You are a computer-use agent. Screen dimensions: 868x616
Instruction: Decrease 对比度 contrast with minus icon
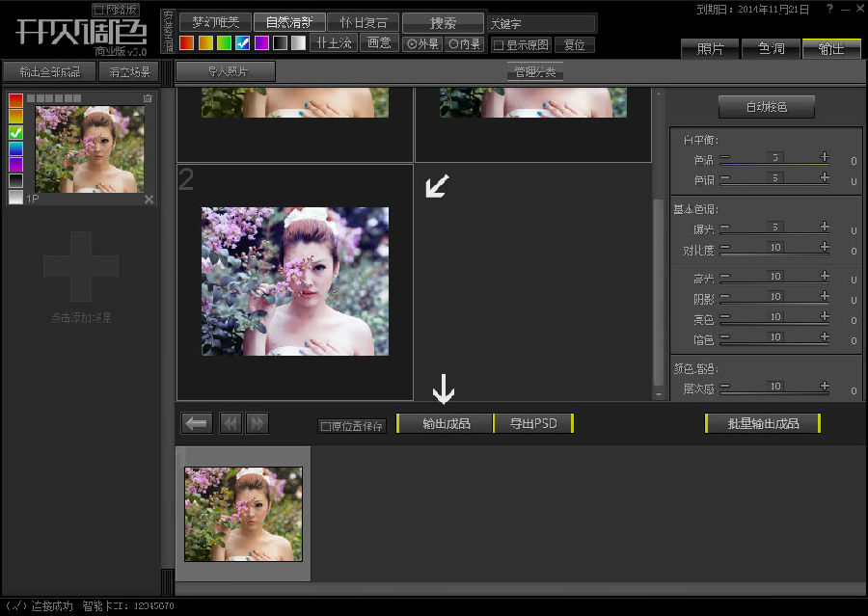coord(724,248)
